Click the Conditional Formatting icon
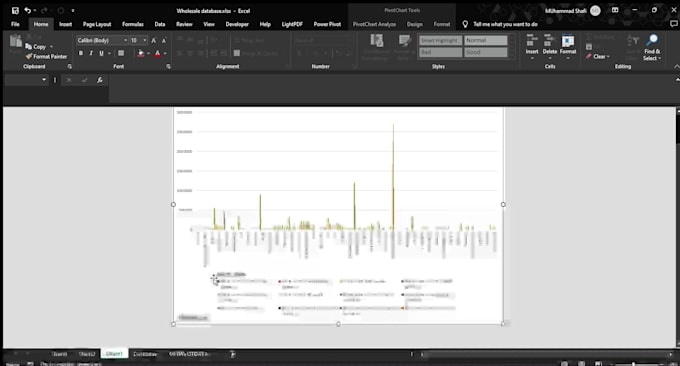The width and height of the screenshot is (680, 366). (376, 41)
